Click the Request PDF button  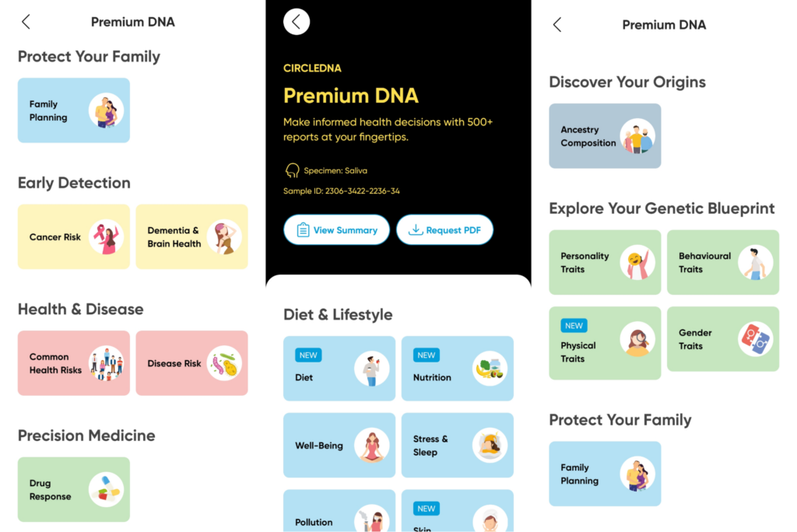coord(444,229)
